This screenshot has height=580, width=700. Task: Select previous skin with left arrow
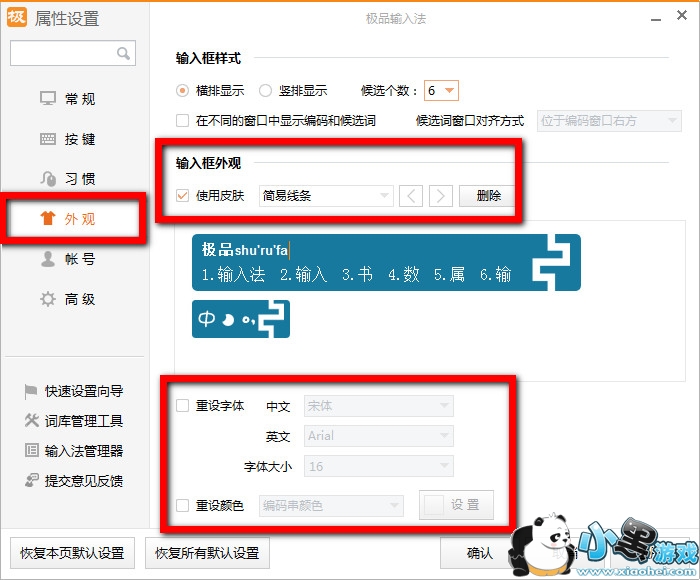pyautogui.click(x=411, y=196)
